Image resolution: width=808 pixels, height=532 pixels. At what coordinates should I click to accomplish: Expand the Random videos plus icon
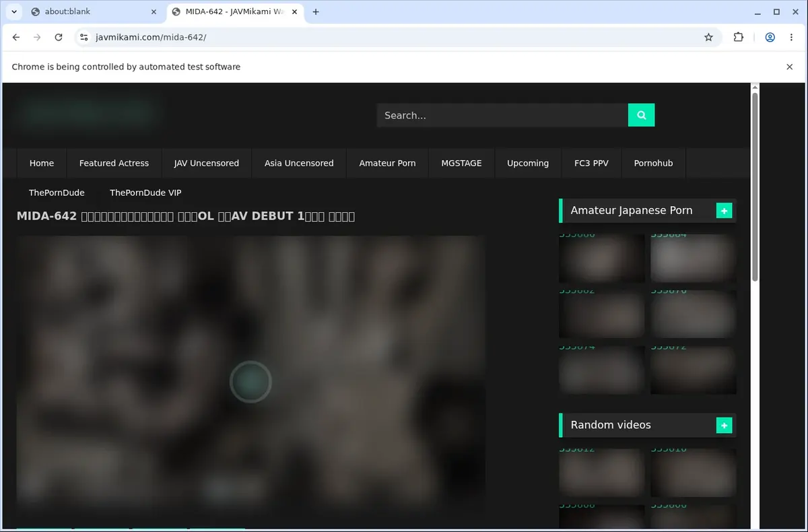pos(724,425)
